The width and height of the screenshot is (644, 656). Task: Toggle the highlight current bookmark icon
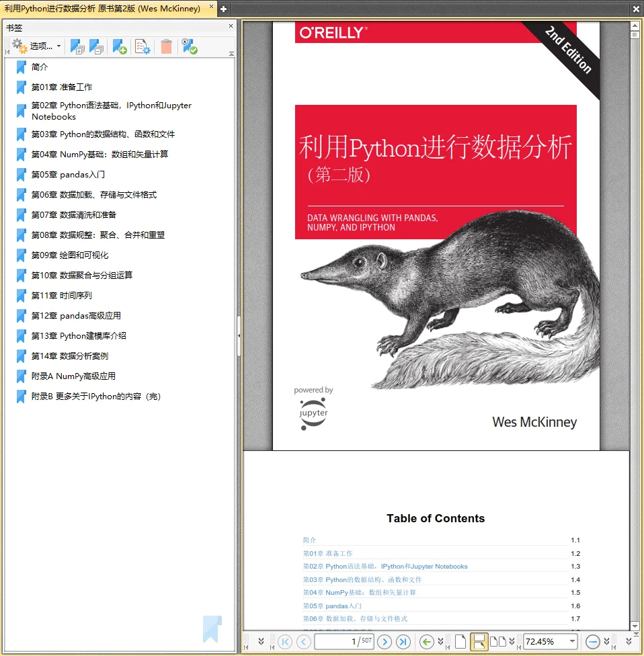tap(190, 46)
